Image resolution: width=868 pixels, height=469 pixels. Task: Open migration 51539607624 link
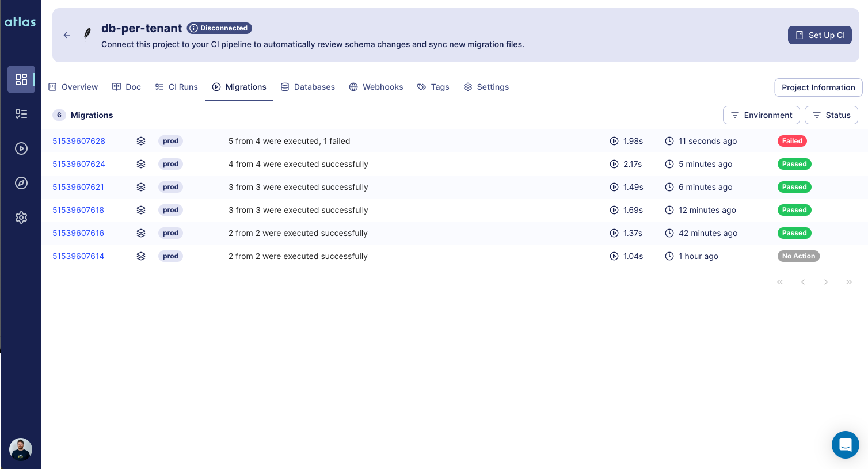(x=79, y=164)
